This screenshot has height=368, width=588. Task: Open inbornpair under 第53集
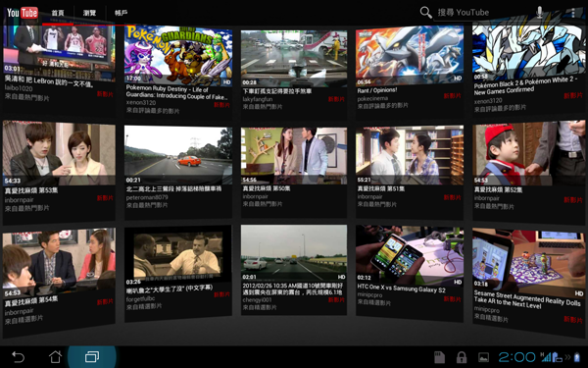(20, 200)
